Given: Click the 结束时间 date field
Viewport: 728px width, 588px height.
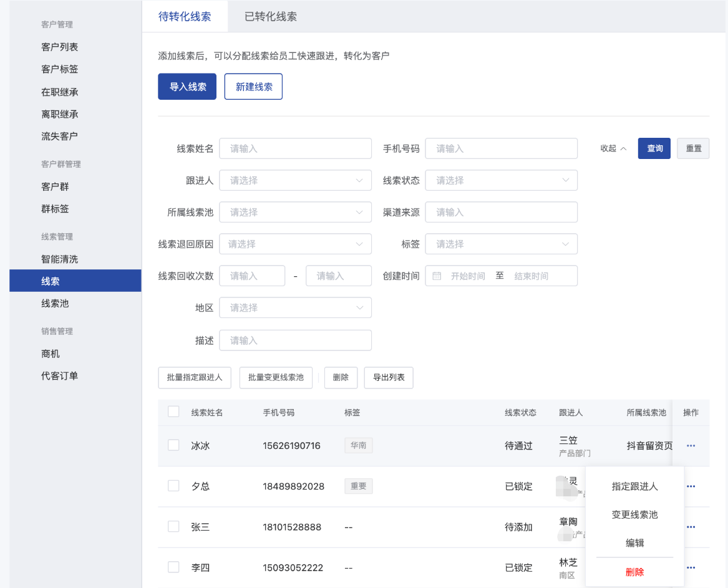Looking at the screenshot, I should (x=531, y=277).
